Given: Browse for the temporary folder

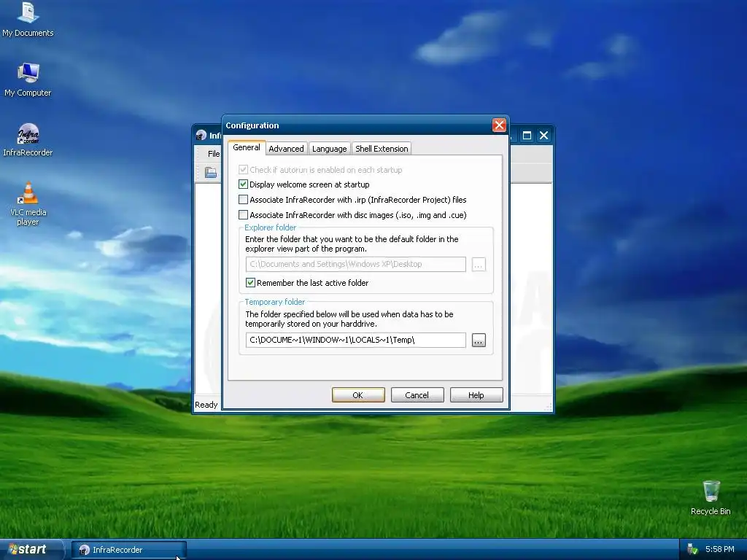Looking at the screenshot, I should click(x=479, y=340).
